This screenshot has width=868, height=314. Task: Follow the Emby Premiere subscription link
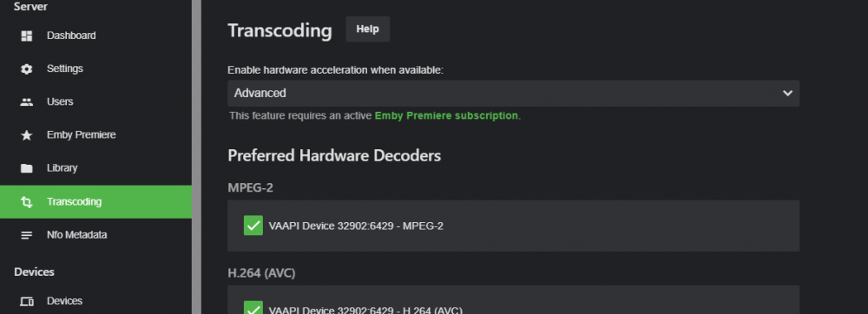[446, 116]
